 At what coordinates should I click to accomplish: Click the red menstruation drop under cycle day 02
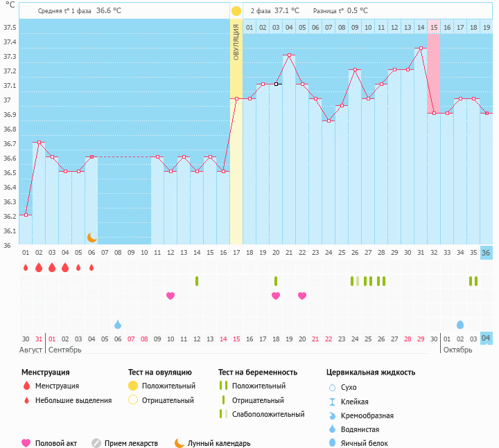point(39,267)
